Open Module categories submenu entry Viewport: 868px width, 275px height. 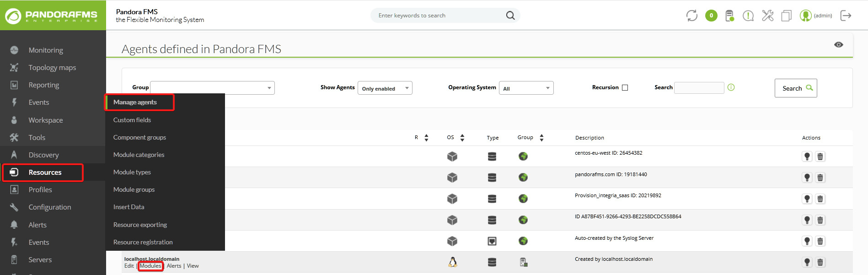pyautogui.click(x=139, y=155)
